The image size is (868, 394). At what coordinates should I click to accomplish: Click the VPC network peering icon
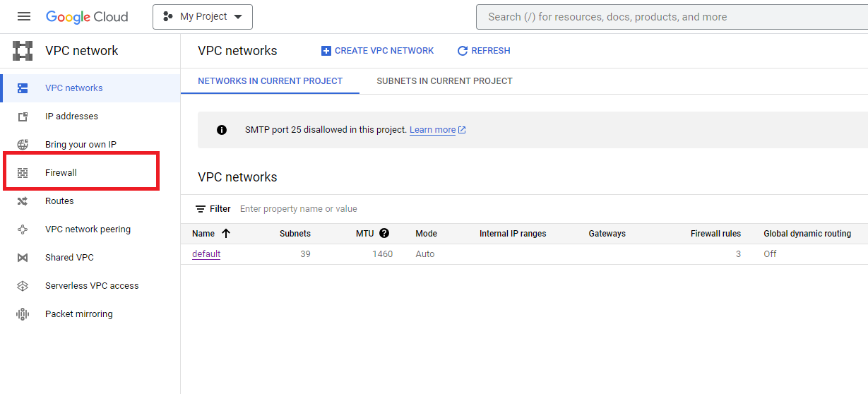click(23, 229)
